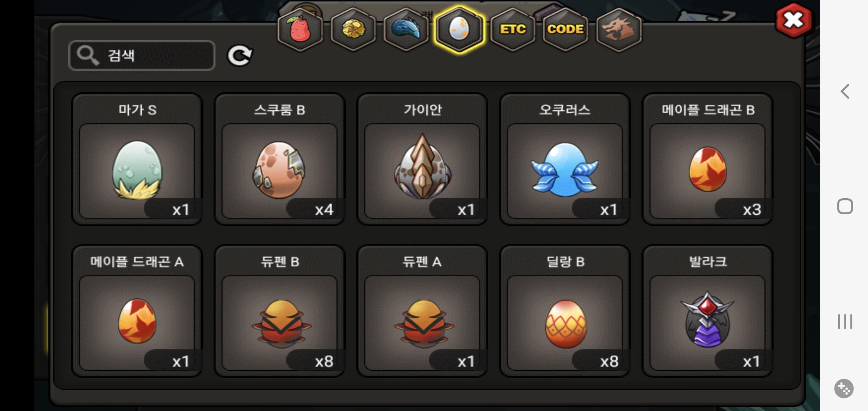Image resolution: width=868 pixels, height=411 pixels.
Task: Select the 듀펜 B egg stack
Action: tap(280, 311)
